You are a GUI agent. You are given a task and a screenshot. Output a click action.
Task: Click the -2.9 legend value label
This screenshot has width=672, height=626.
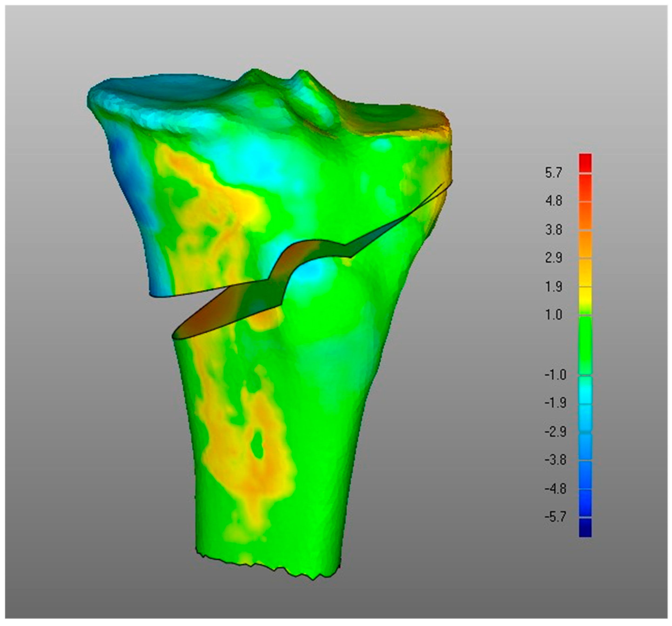pyautogui.click(x=555, y=432)
